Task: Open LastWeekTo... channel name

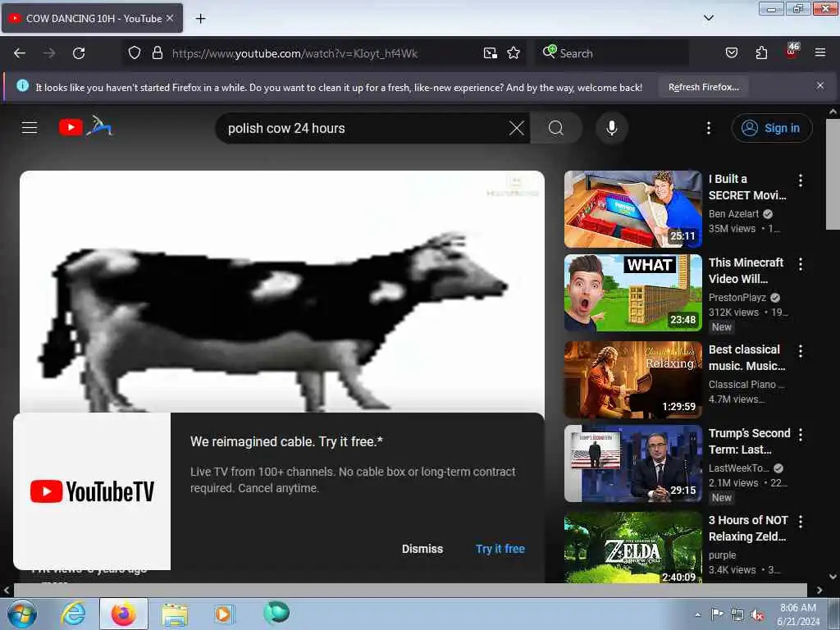Action: coord(739,468)
